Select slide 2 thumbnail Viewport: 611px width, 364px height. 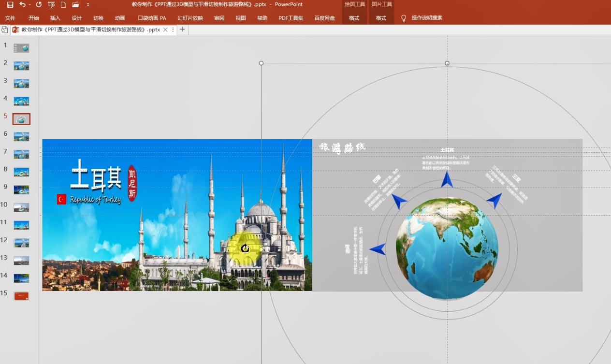coord(21,66)
